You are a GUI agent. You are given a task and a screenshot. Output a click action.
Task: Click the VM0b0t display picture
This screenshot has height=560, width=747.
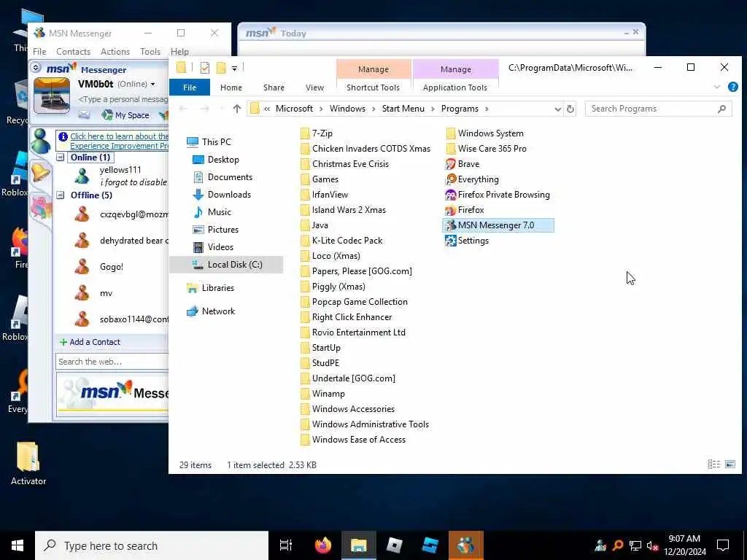pyautogui.click(x=52, y=96)
